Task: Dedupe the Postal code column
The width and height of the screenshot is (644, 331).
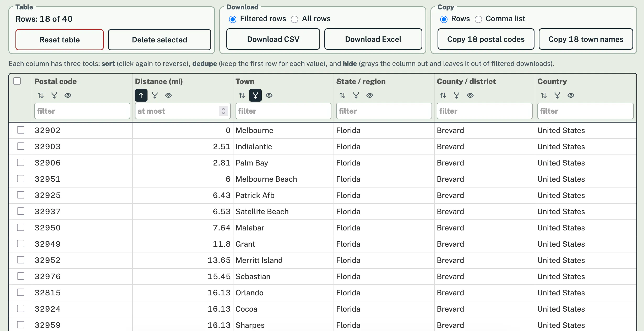Action: coord(54,95)
